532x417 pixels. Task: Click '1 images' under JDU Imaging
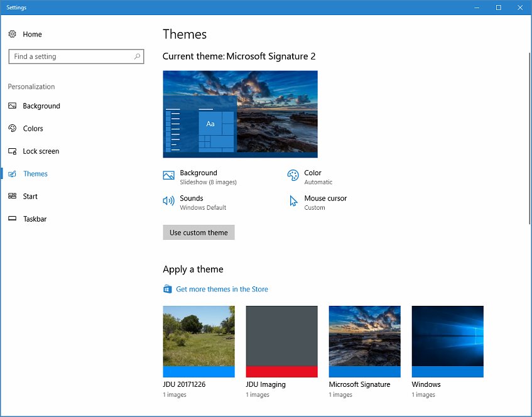click(258, 394)
